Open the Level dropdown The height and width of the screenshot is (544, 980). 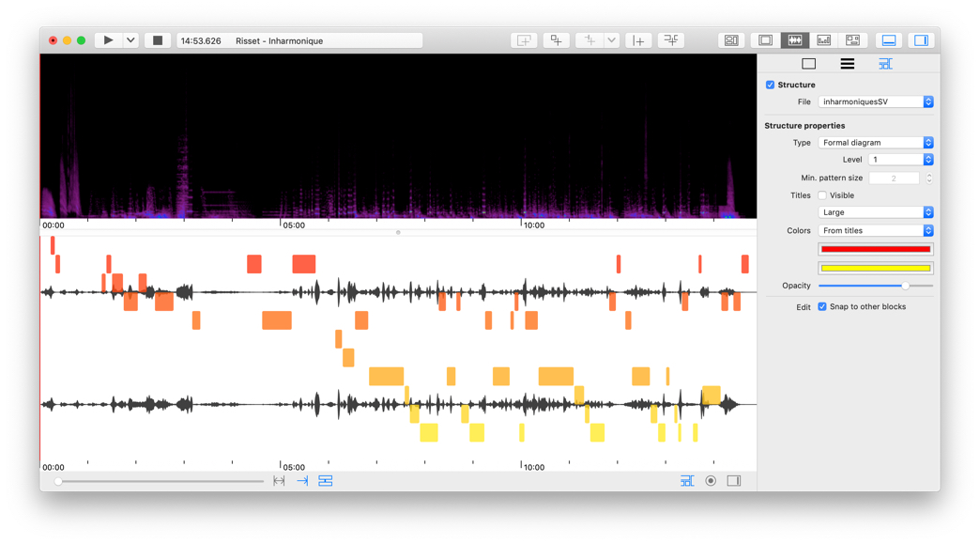pos(900,160)
